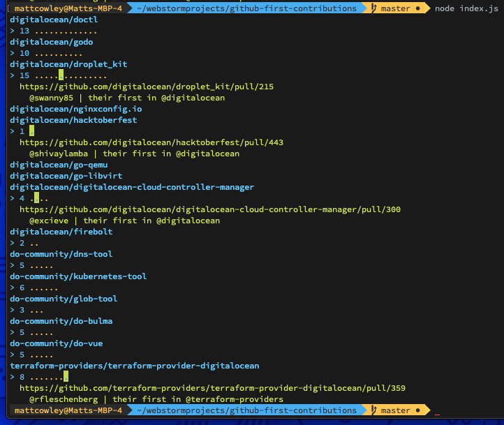Select digitalocean/digitalocean-cloud-controller-manager repo name
The width and height of the screenshot is (504, 425).
pos(132,187)
